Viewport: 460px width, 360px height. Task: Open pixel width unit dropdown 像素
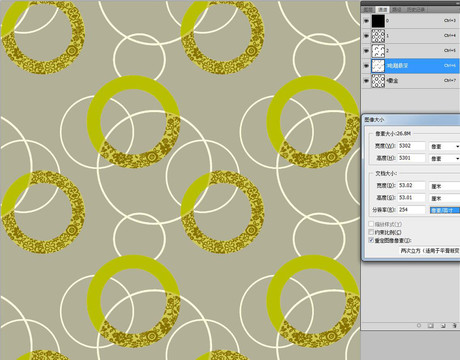click(444, 146)
